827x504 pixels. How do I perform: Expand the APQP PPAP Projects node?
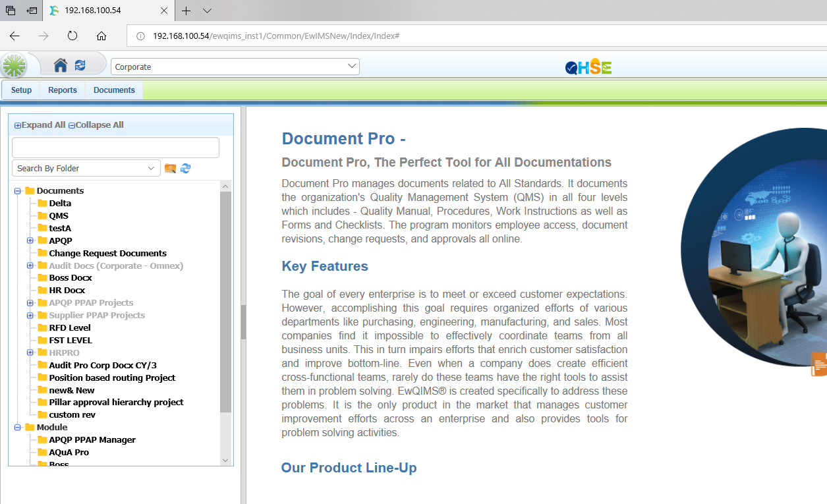pyautogui.click(x=30, y=303)
